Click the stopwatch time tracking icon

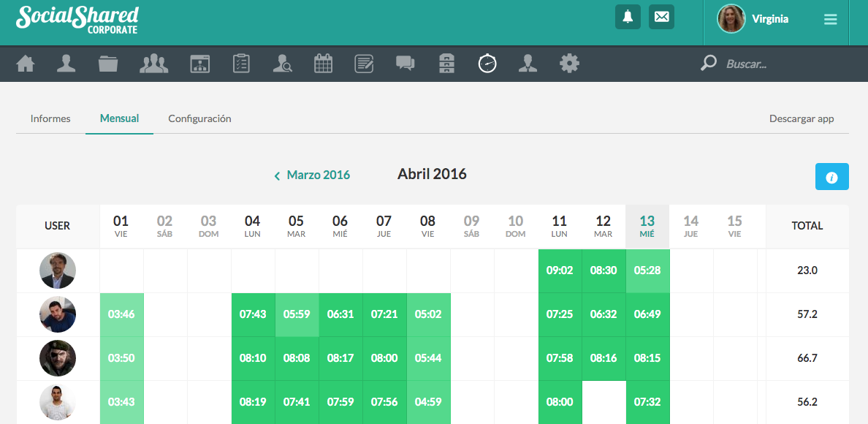(x=487, y=64)
